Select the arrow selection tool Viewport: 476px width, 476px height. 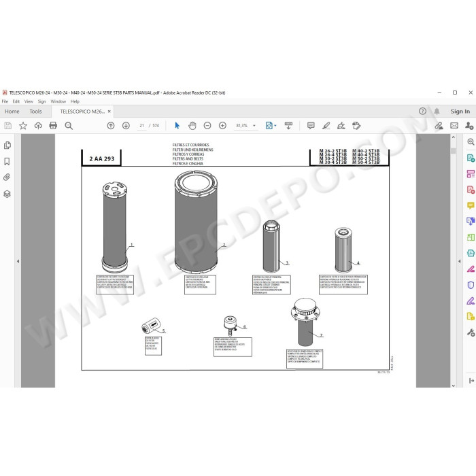tap(177, 126)
